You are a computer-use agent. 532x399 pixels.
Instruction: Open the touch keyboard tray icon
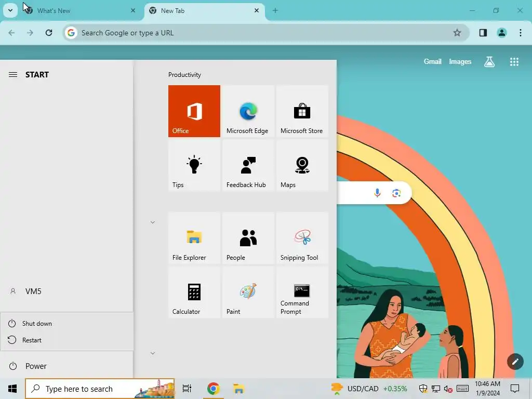pyautogui.click(x=462, y=389)
